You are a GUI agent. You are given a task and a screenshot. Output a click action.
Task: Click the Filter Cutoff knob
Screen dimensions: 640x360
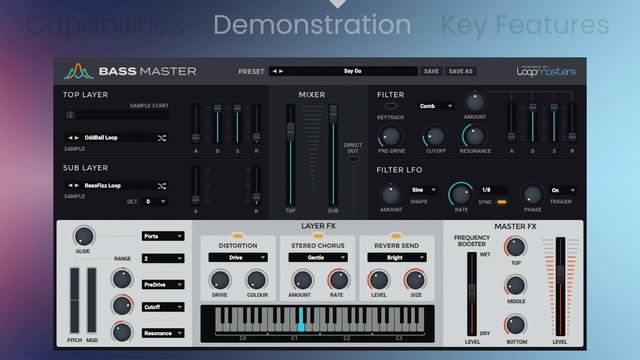click(x=435, y=136)
